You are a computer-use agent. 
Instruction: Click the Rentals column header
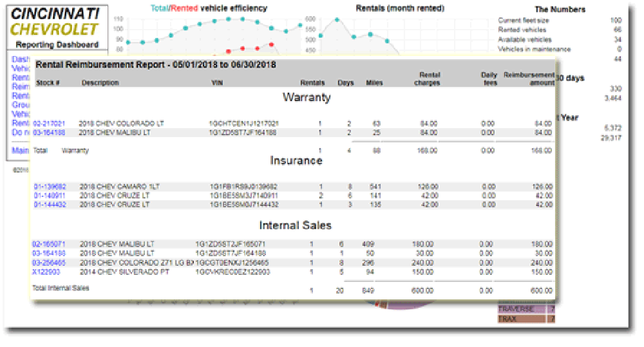[x=312, y=82]
